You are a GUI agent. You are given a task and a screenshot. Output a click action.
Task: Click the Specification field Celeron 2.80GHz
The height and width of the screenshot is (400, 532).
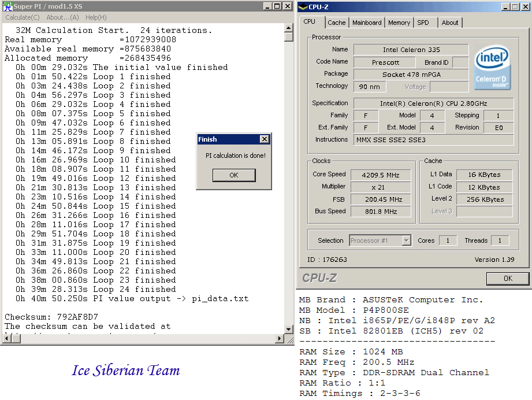coord(433,103)
